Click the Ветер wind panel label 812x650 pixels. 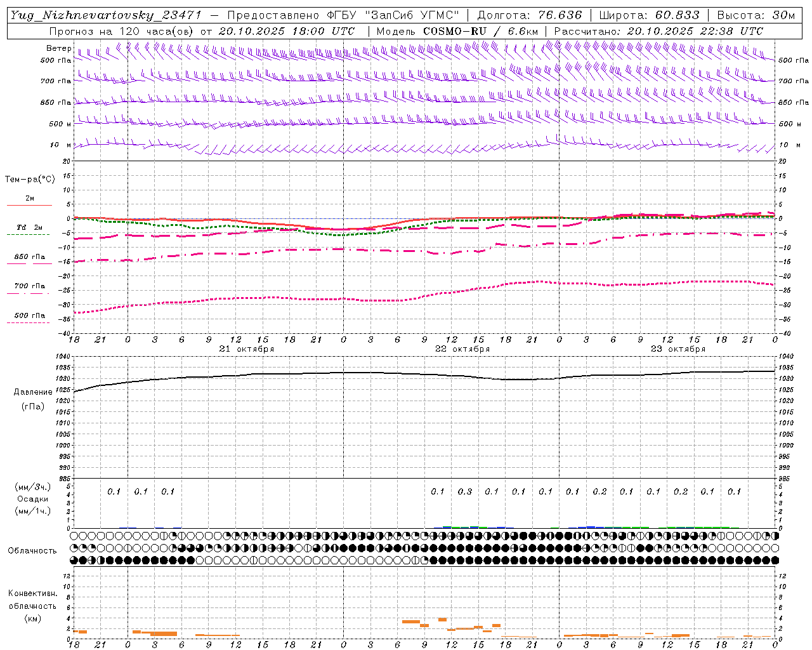tap(59, 48)
